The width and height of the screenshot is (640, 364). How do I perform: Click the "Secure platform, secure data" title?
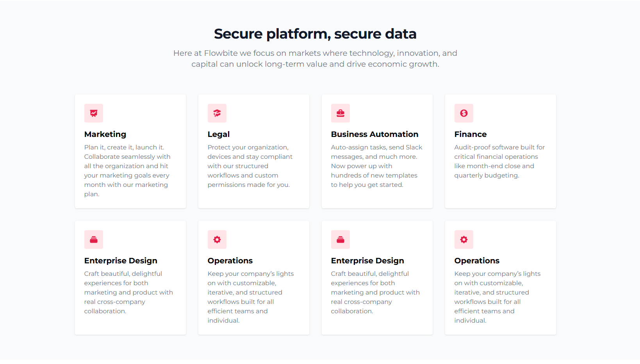315,34
